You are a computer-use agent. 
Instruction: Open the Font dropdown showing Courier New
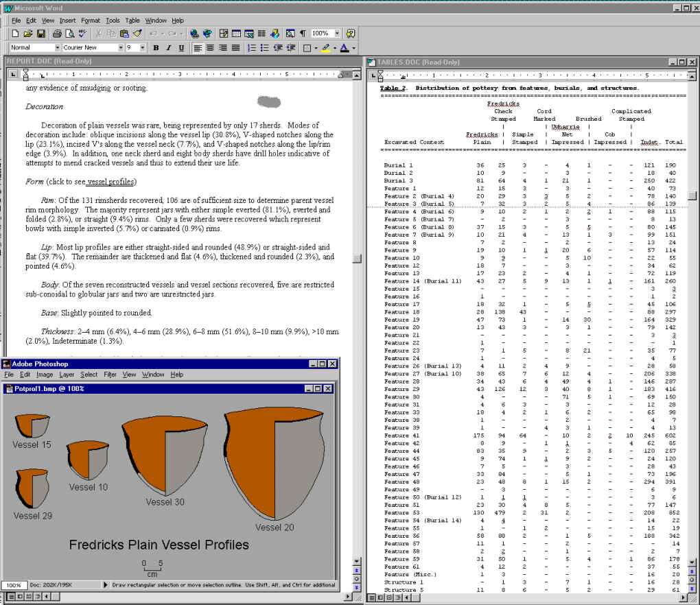[121, 48]
